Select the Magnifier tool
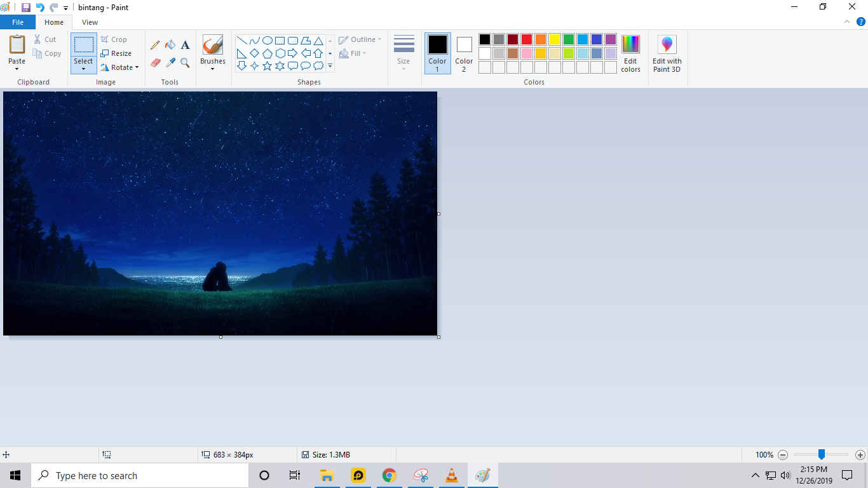Screen dimensions: 868x488 (x=185, y=63)
